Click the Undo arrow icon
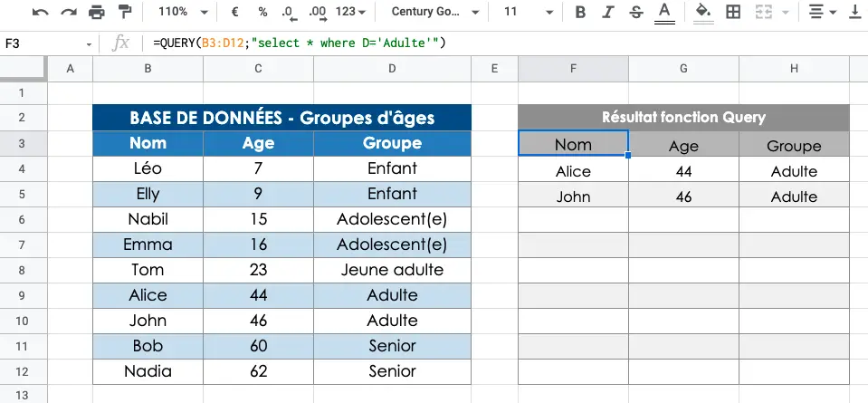This screenshot has width=868, height=403. point(41,12)
